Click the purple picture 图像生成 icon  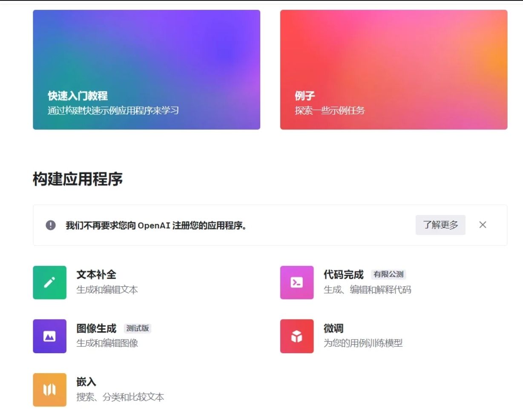tap(49, 336)
